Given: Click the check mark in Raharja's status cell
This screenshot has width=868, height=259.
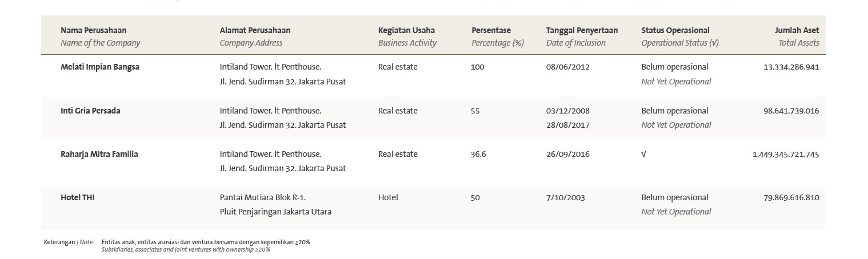Looking at the screenshot, I should click(644, 154).
